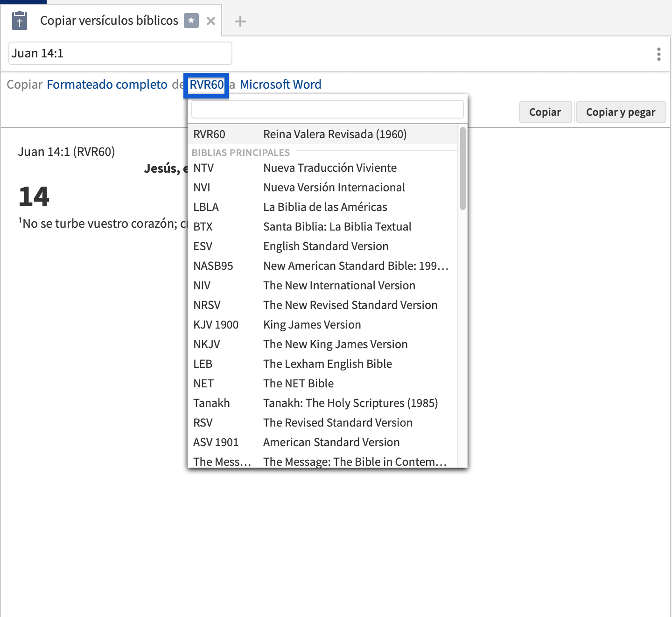Click the Bible version search box

(x=327, y=109)
